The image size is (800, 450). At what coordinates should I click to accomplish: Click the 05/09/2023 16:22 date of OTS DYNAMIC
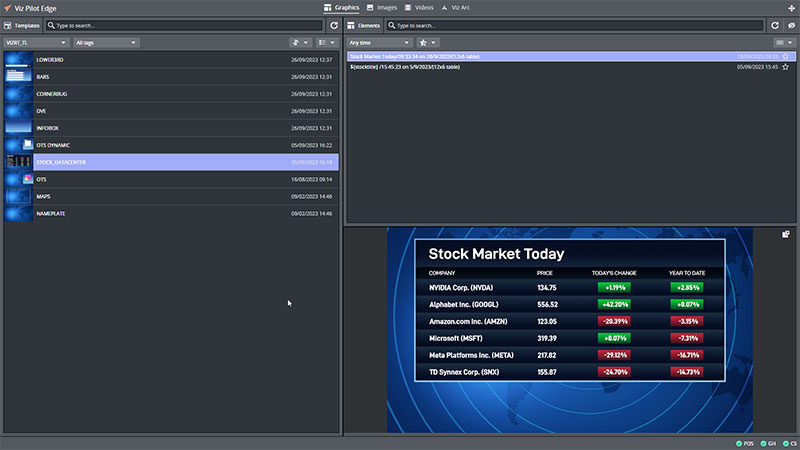[311, 145]
